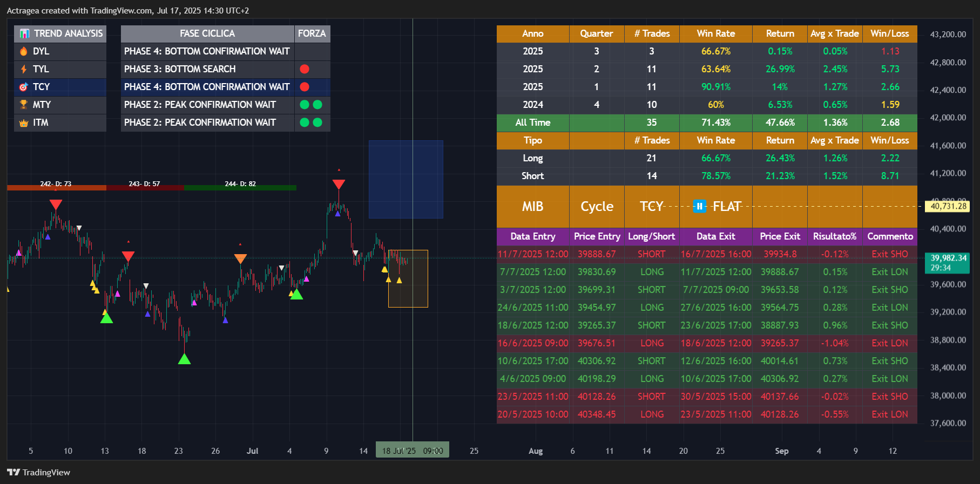Click the 0.96% result cell
Image resolution: width=980 pixels, height=484 pixels.
835,325
